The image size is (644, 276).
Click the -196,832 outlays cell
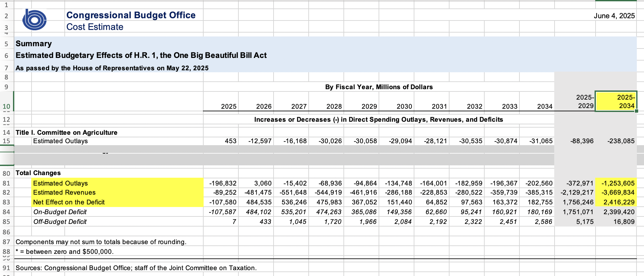pos(221,183)
